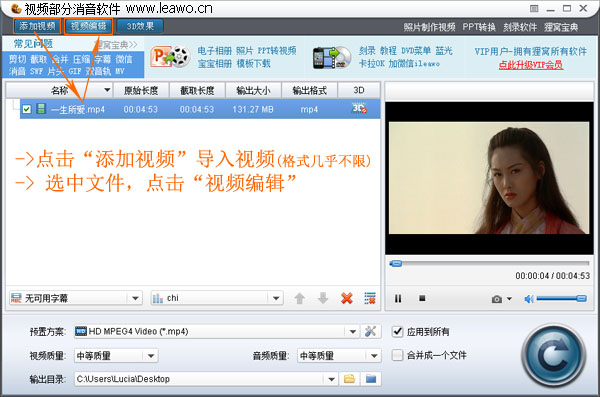Take a snapshot with the camera icon
The image size is (600, 397).
(x=497, y=299)
